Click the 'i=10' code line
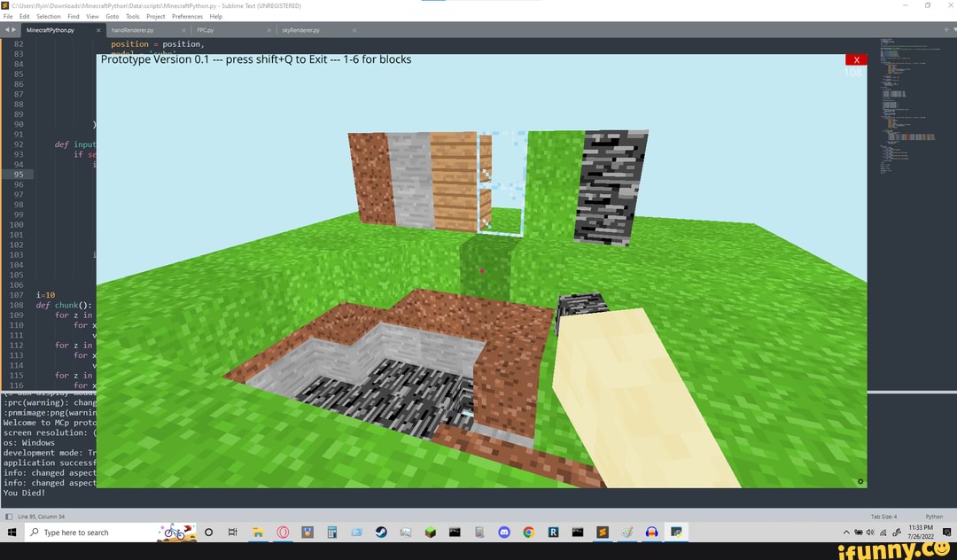This screenshot has height=560, width=957. tap(45, 295)
